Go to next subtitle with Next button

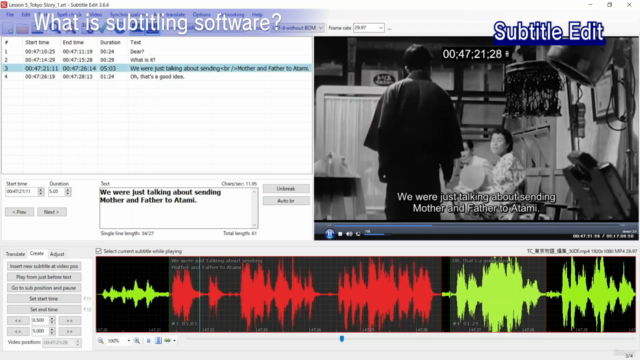click(51, 212)
